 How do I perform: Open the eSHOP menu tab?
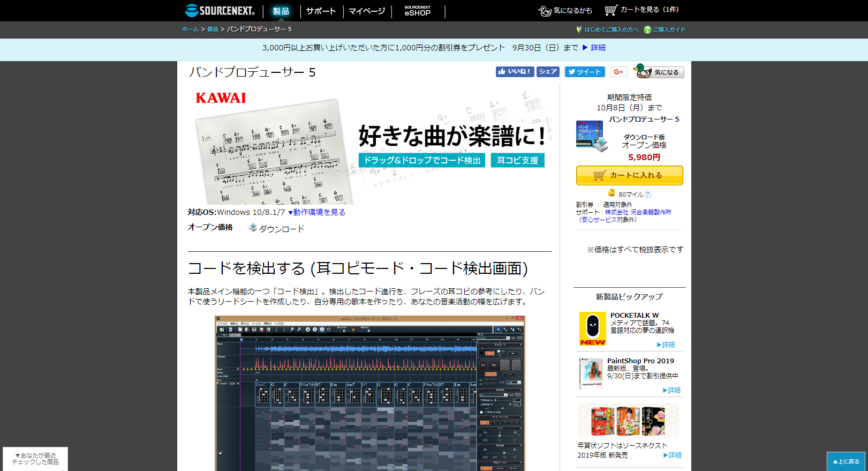pos(418,11)
